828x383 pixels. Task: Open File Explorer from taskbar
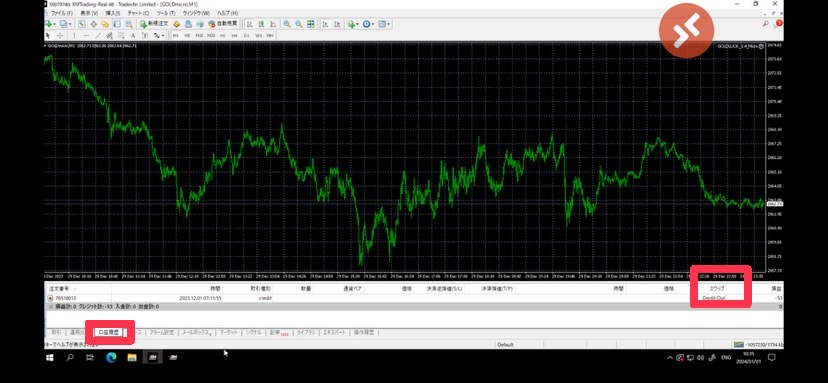131,358
